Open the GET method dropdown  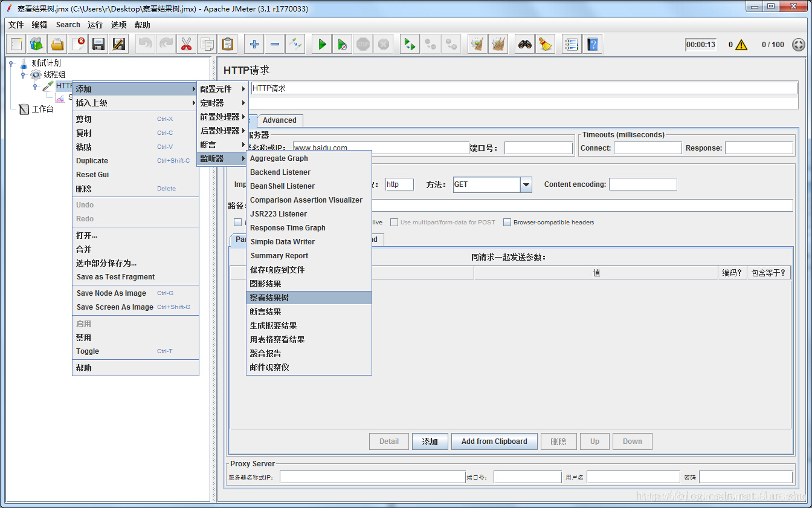click(x=526, y=184)
